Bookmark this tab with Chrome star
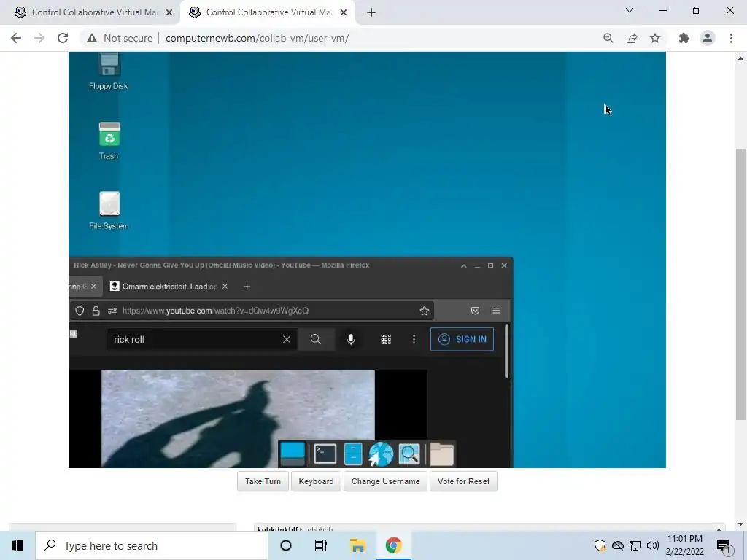The width and height of the screenshot is (747, 560). click(x=655, y=38)
